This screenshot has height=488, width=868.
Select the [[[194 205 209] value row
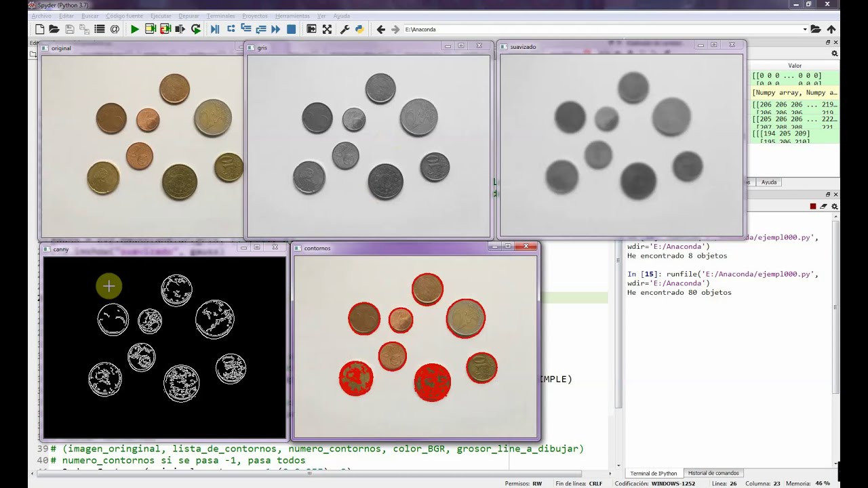tap(795, 137)
